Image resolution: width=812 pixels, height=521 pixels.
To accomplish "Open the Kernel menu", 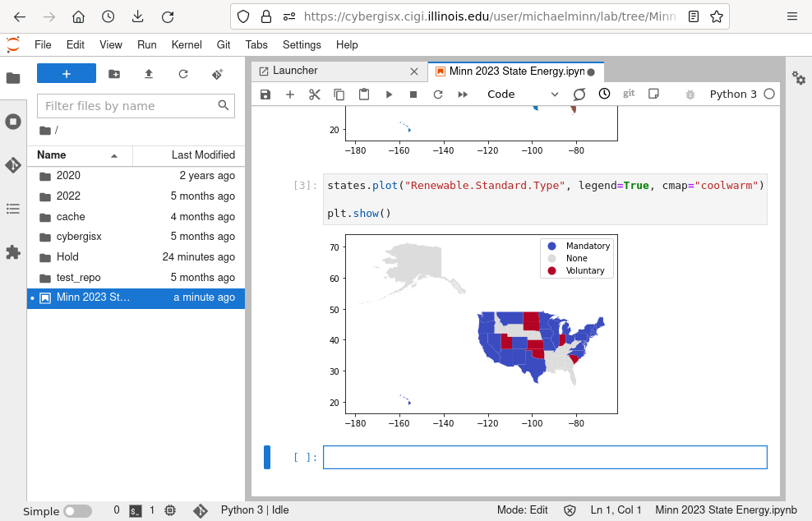I will pos(187,44).
